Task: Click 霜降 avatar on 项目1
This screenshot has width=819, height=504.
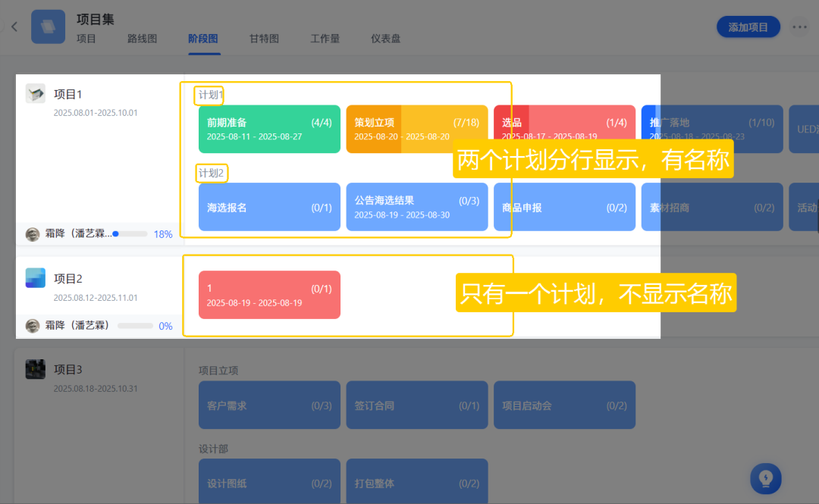Action: (x=32, y=234)
